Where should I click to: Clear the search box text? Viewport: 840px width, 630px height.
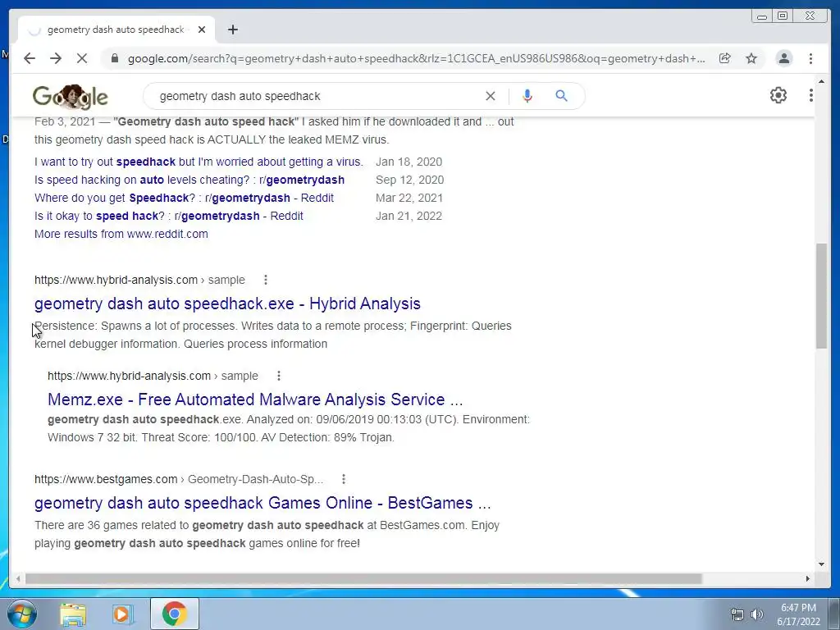(491, 96)
